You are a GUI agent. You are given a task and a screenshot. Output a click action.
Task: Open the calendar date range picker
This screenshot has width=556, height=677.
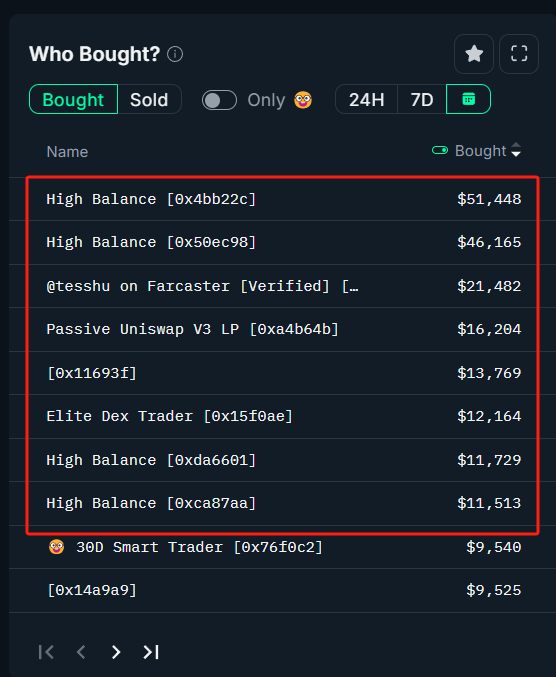point(468,99)
